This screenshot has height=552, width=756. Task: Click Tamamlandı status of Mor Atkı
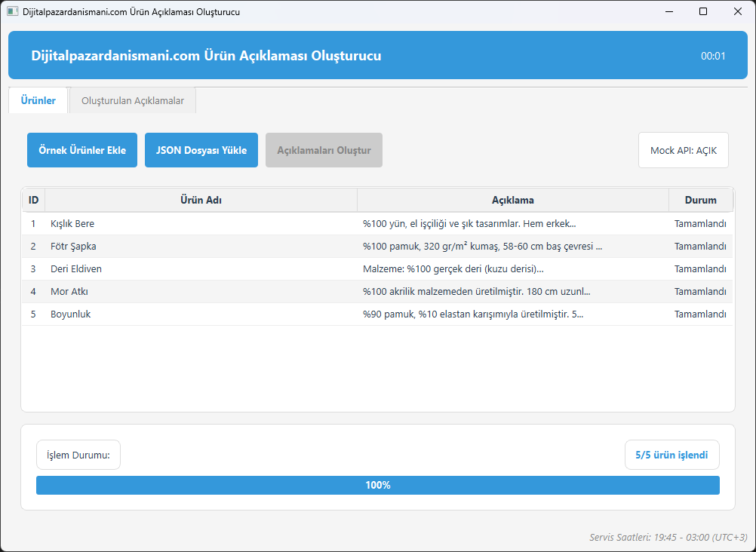coord(700,292)
